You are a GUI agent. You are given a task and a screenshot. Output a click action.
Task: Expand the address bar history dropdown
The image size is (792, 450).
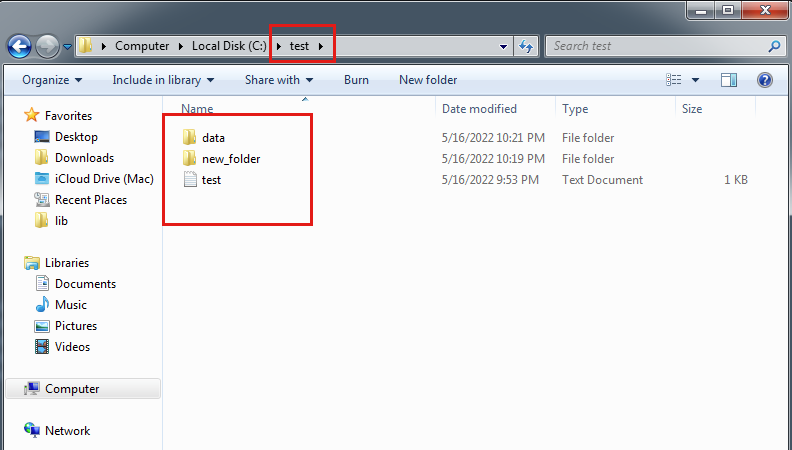[x=503, y=46]
